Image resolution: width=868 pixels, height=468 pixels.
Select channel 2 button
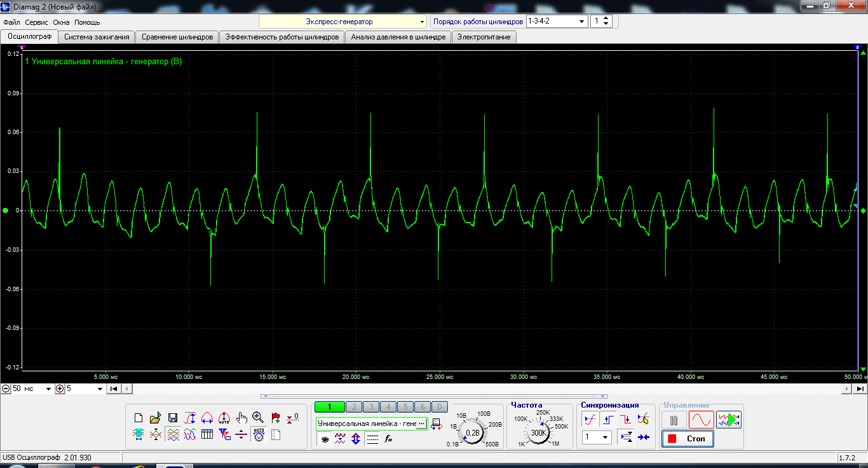click(354, 407)
